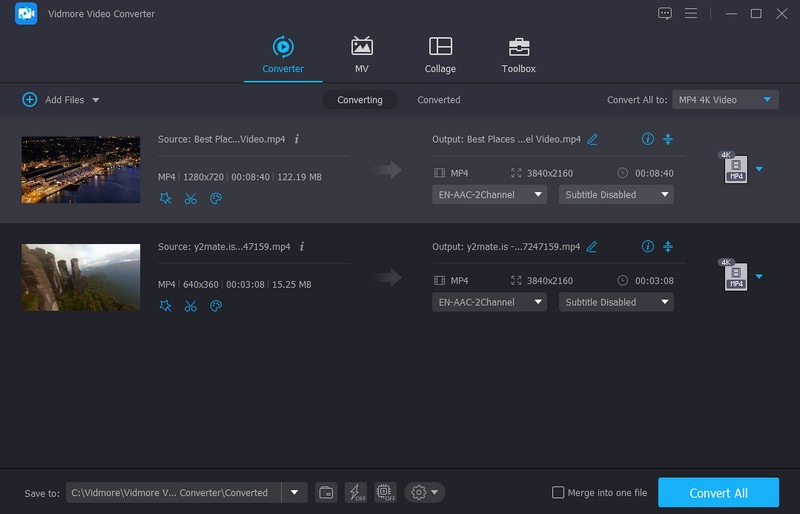Expand the Save to path dropdown
The image size is (800, 514).
[x=294, y=493]
